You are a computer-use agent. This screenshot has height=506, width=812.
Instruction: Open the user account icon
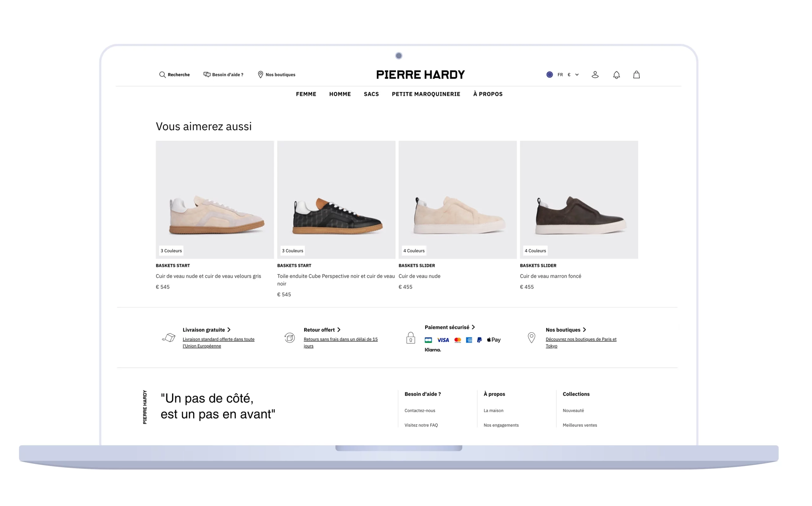pos(595,75)
